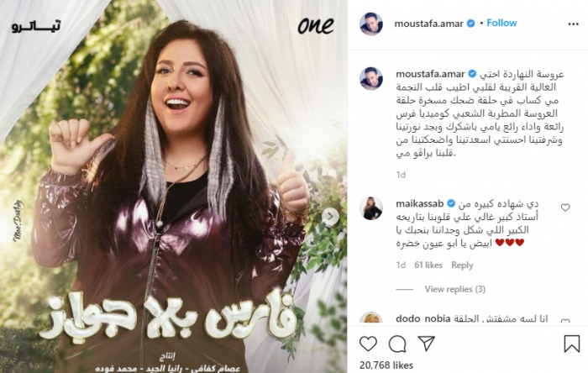Open moustafa.amar's header profile picture

(x=371, y=24)
